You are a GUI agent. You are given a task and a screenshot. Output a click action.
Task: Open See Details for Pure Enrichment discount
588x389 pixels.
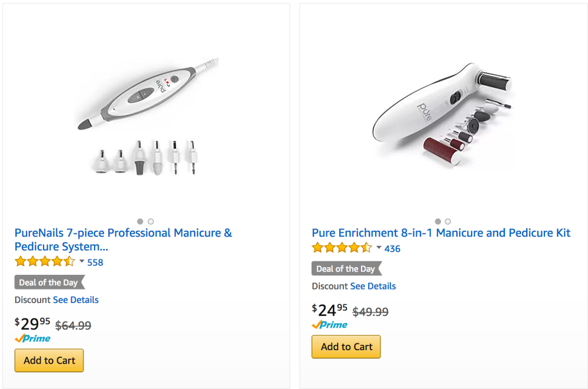[x=373, y=286]
